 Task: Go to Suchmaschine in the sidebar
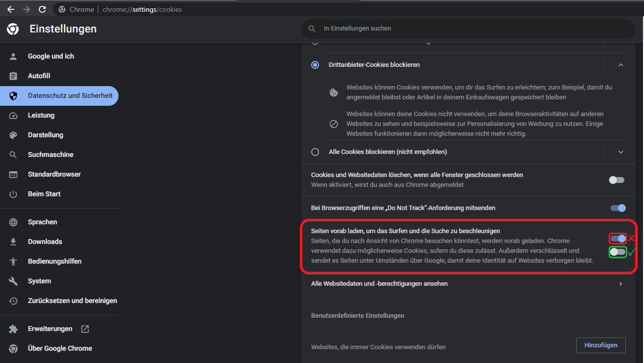pos(50,154)
